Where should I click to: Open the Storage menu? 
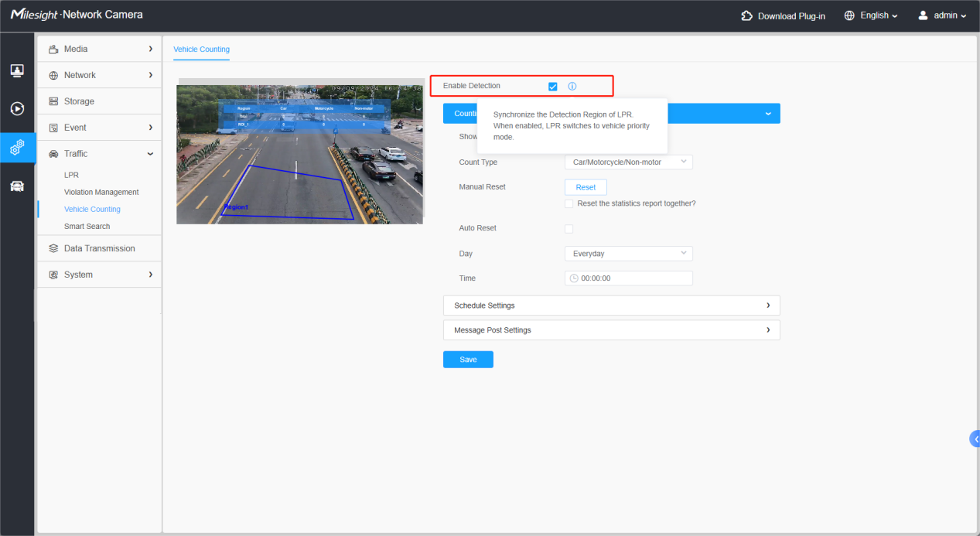99,101
